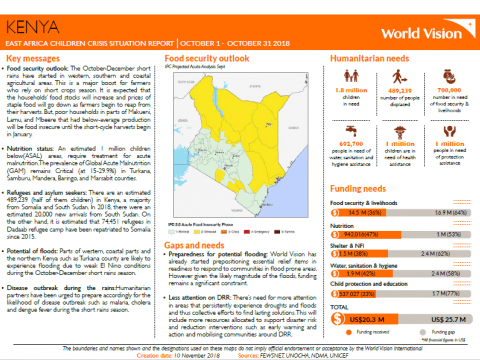Image resolution: width=480 pixels, height=360 pixels.
Task: Click the protection hands icon
Action: pos(449,131)
